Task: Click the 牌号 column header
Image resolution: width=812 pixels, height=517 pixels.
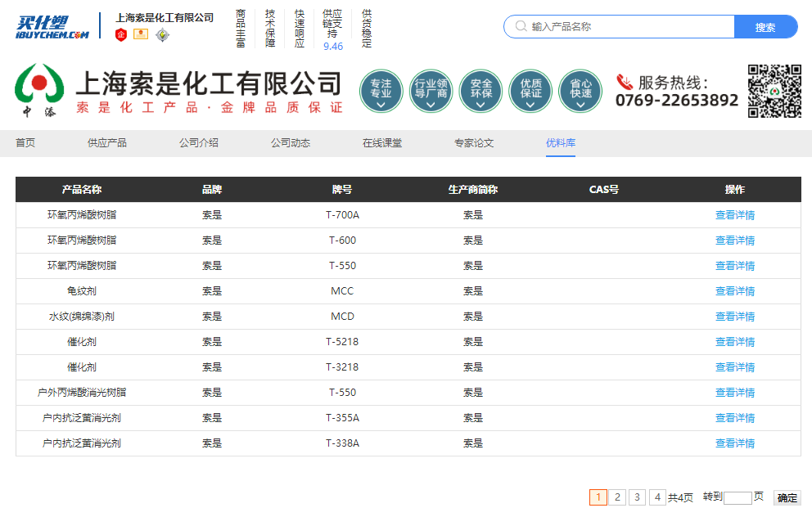Action: pos(342,190)
